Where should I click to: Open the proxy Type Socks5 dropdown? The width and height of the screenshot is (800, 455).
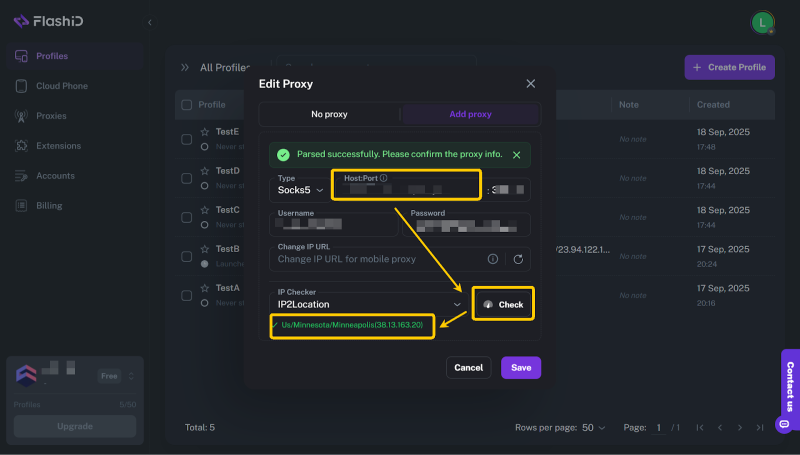point(301,190)
